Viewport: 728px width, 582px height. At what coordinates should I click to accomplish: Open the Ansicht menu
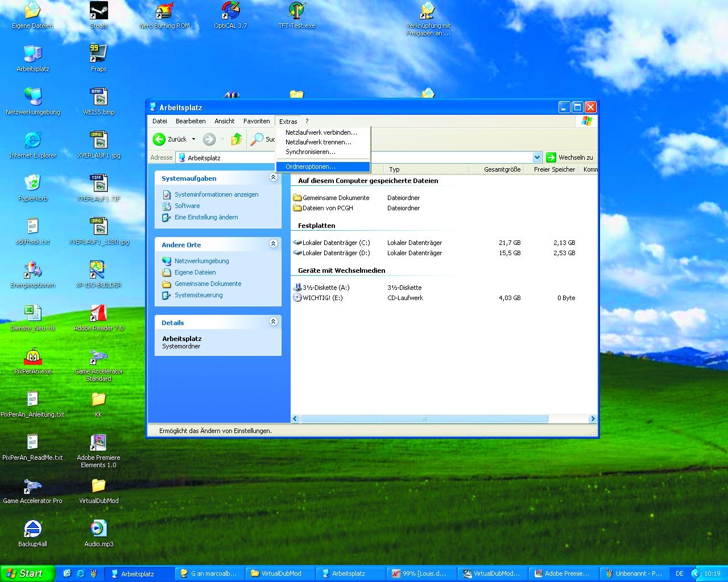coord(225,121)
